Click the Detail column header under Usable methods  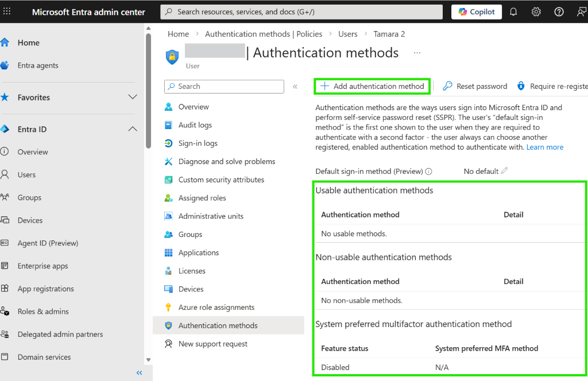(513, 215)
